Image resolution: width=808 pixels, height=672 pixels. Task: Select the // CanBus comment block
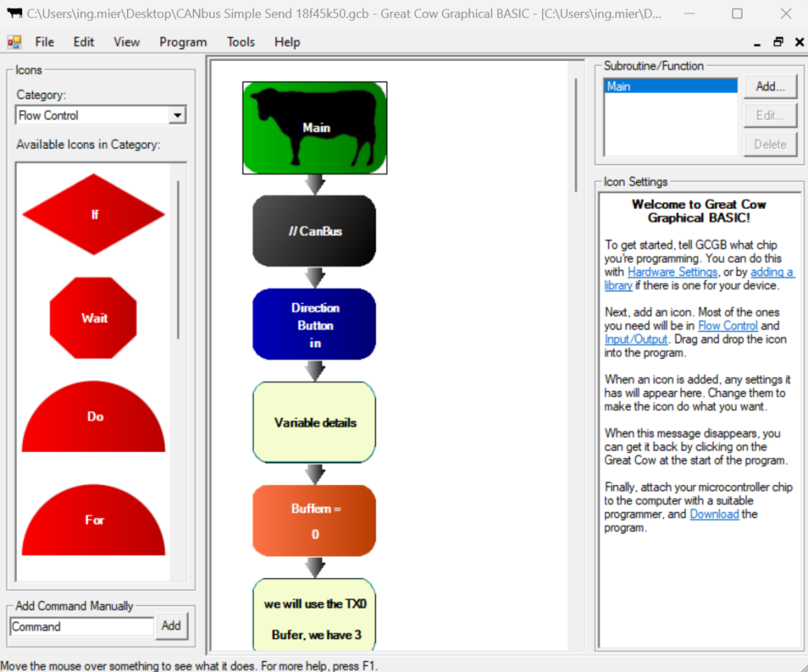click(x=314, y=230)
